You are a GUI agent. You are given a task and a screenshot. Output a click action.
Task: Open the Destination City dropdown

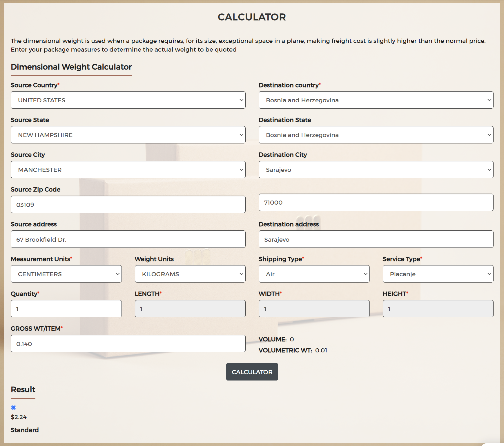pos(376,170)
